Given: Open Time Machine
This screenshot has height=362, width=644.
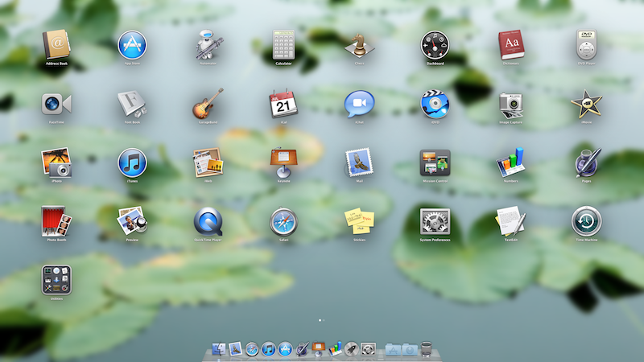Looking at the screenshot, I should (587, 222).
